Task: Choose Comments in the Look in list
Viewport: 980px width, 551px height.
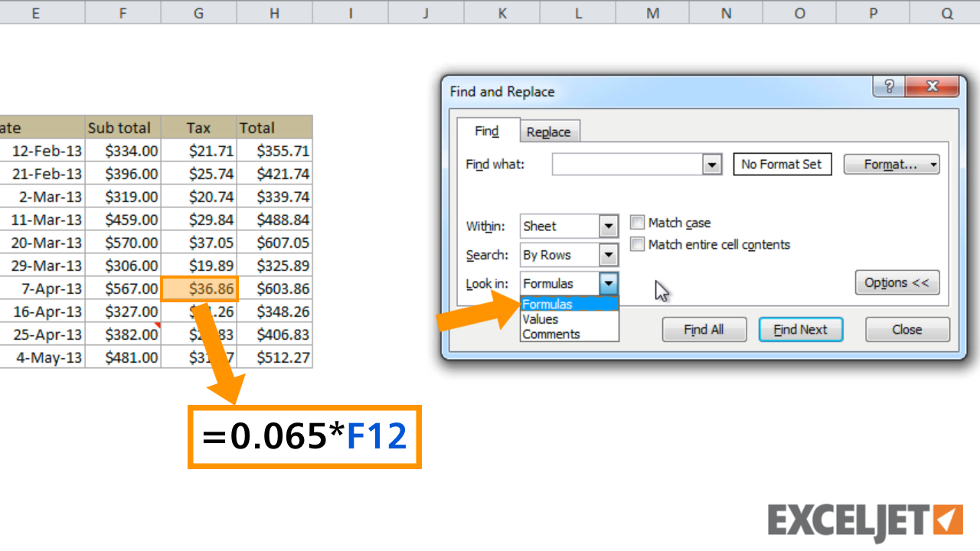Action: [550, 334]
